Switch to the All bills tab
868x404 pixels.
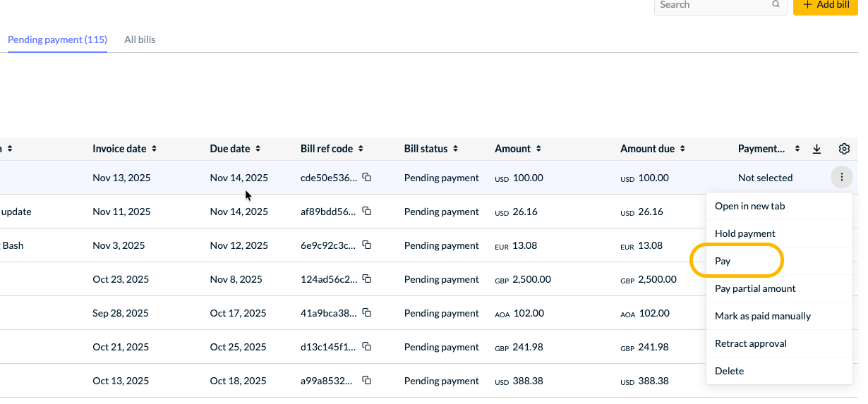pyautogui.click(x=140, y=39)
